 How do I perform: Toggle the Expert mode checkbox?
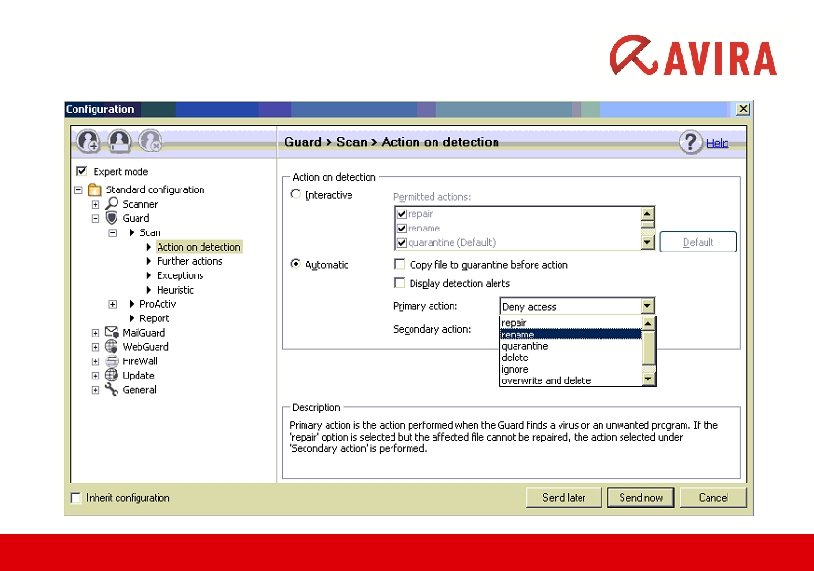tap(82, 171)
